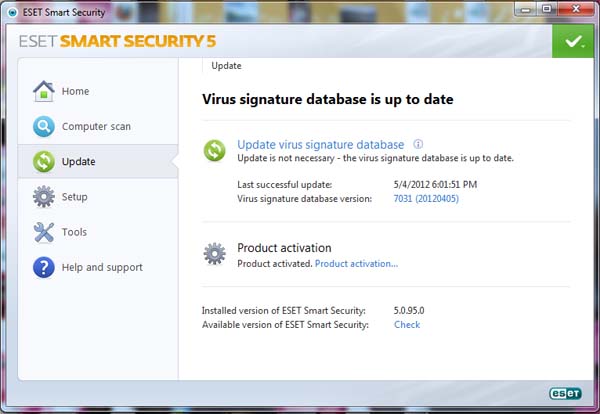Screen dimensions: 600x414
Task: Click the large green update arrows icon
Action: point(215,151)
